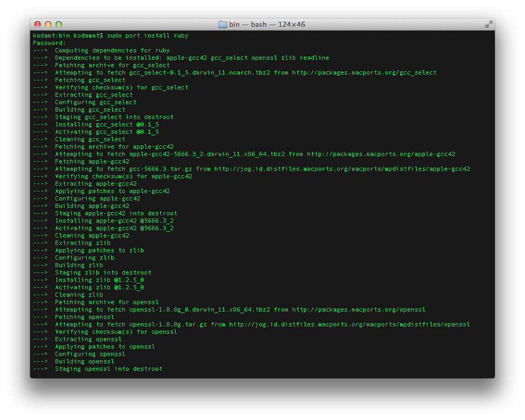Viewport: 525px width, 420px height.
Task: Enter full screen using the arrows icon
Action: 489,24
